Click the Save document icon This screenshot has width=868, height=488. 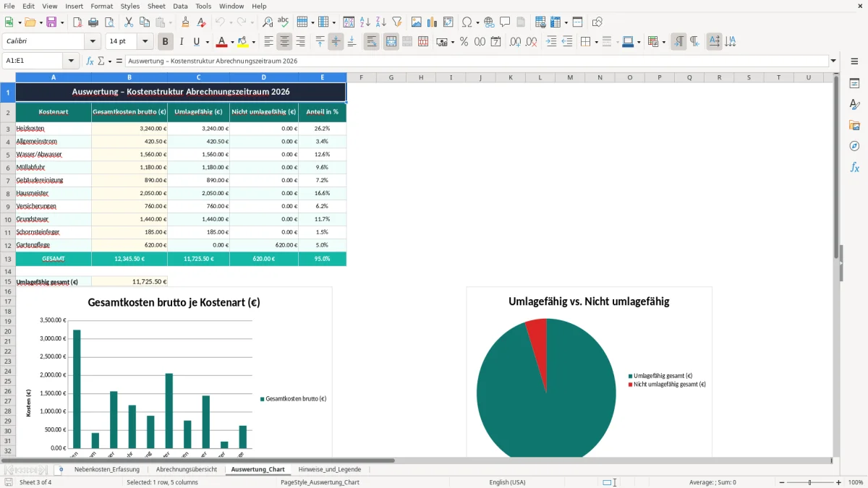click(x=51, y=22)
